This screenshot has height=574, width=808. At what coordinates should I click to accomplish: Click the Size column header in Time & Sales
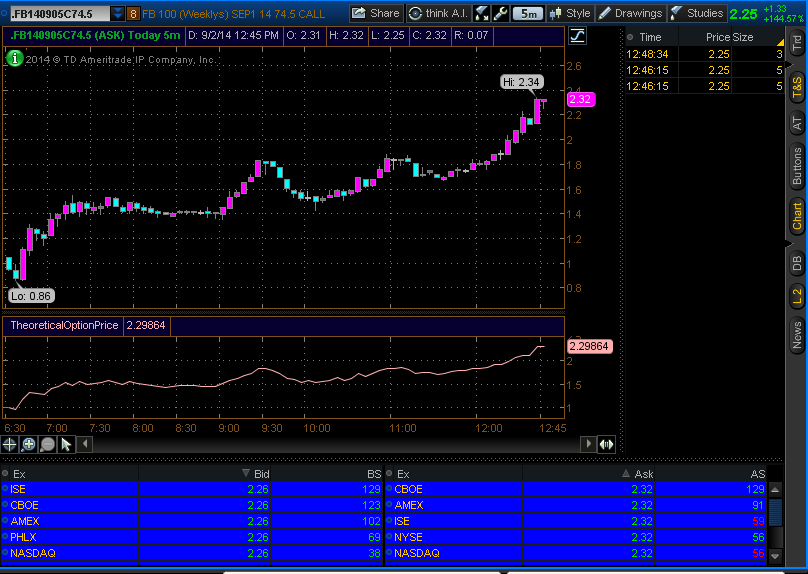pos(743,37)
